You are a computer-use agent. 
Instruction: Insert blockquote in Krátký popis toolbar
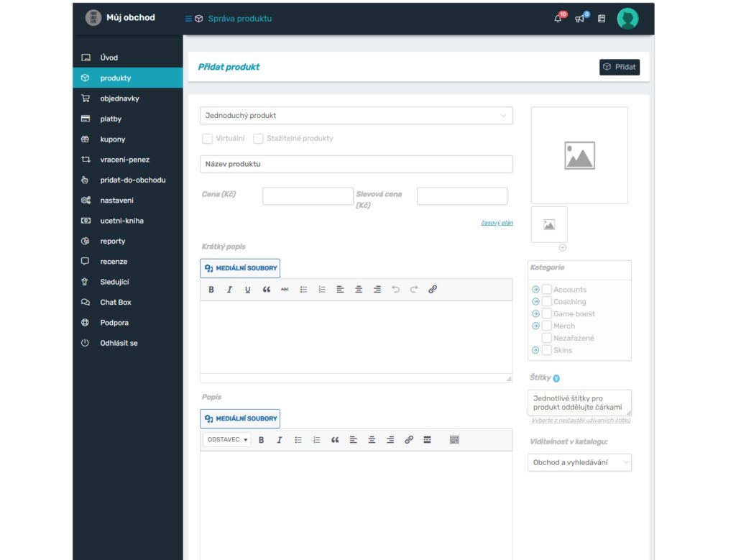(x=266, y=290)
